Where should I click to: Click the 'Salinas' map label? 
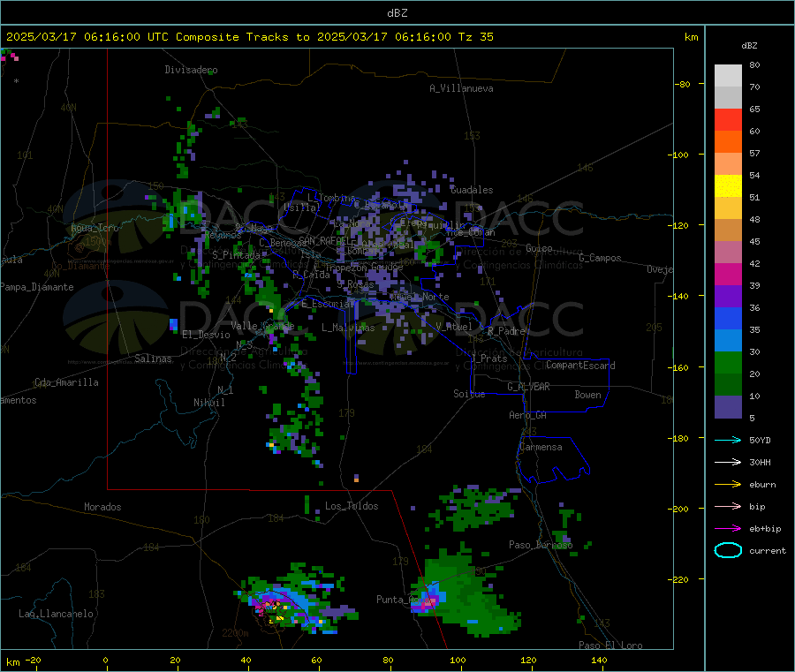tap(153, 359)
